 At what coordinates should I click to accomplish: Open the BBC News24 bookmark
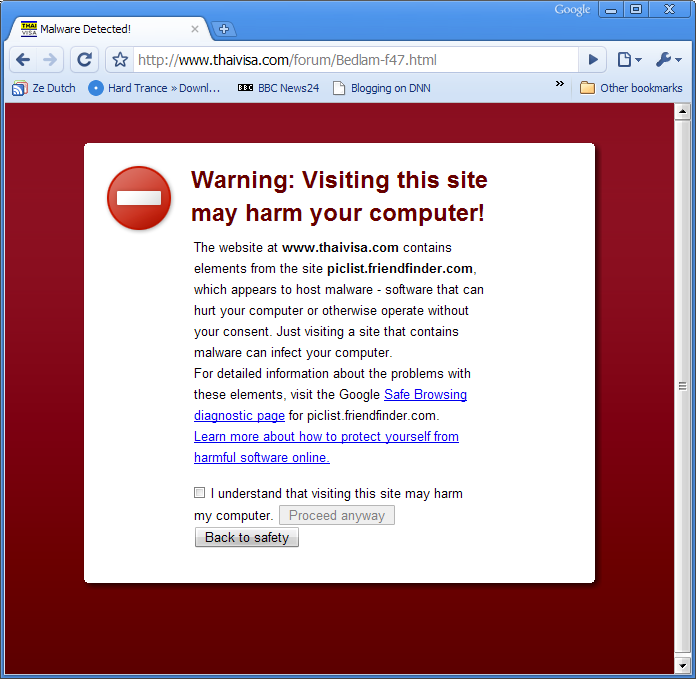[278, 88]
